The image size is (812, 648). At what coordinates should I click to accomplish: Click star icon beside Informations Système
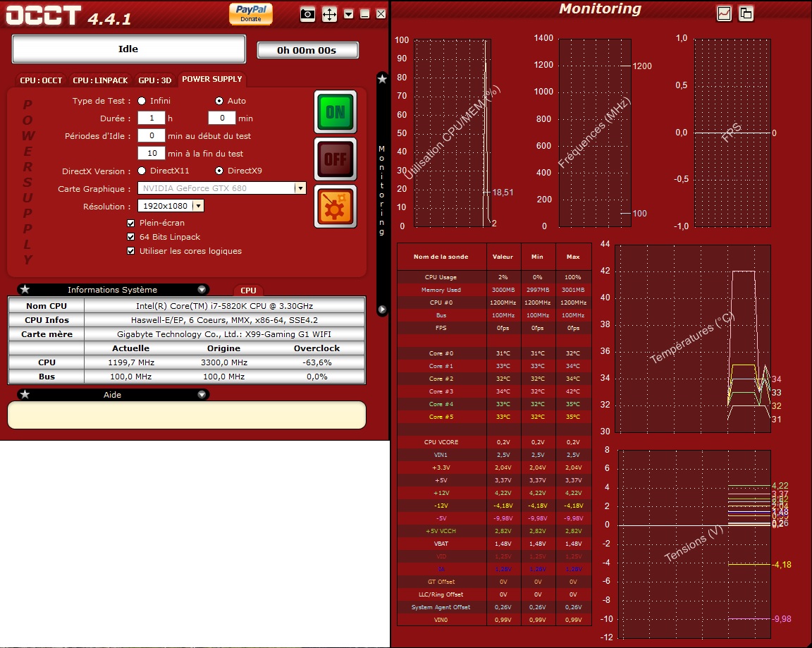point(25,290)
